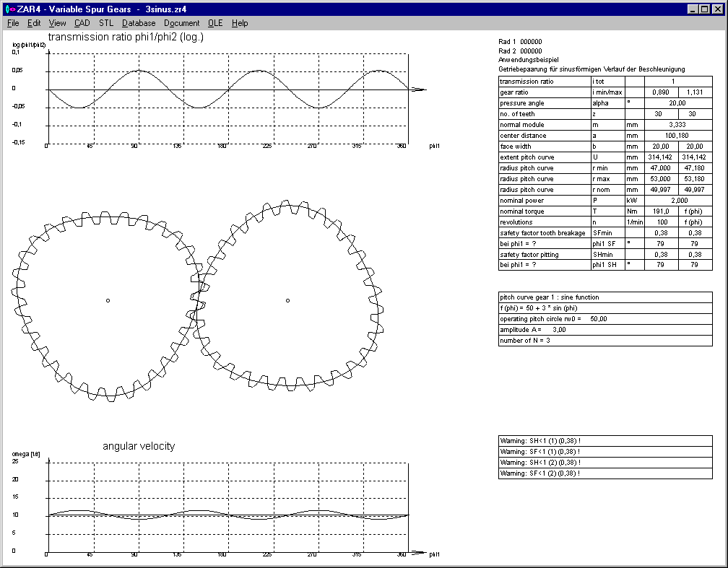The width and height of the screenshot is (728, 568).
Task: Click the center point of the right gear
Action: (x=287, y=300)
